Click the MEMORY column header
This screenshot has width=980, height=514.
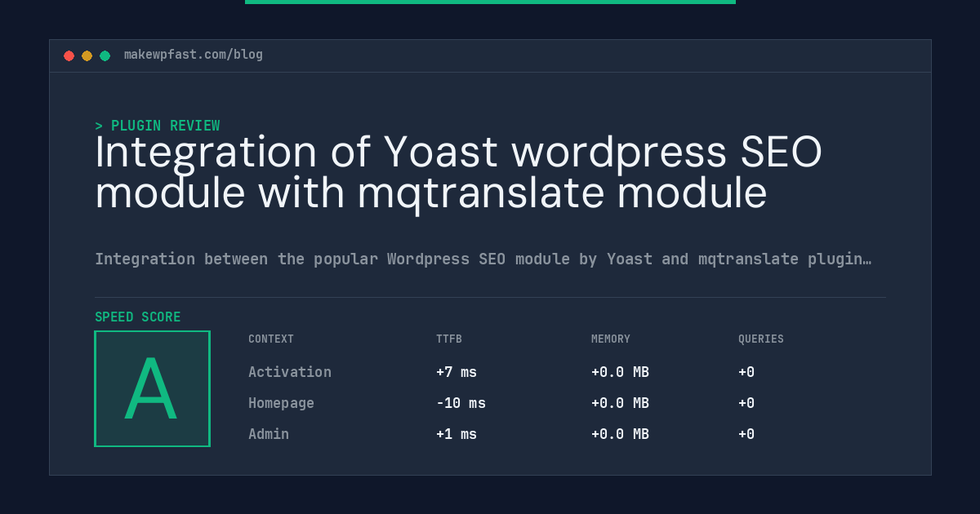tap(611, 339)
